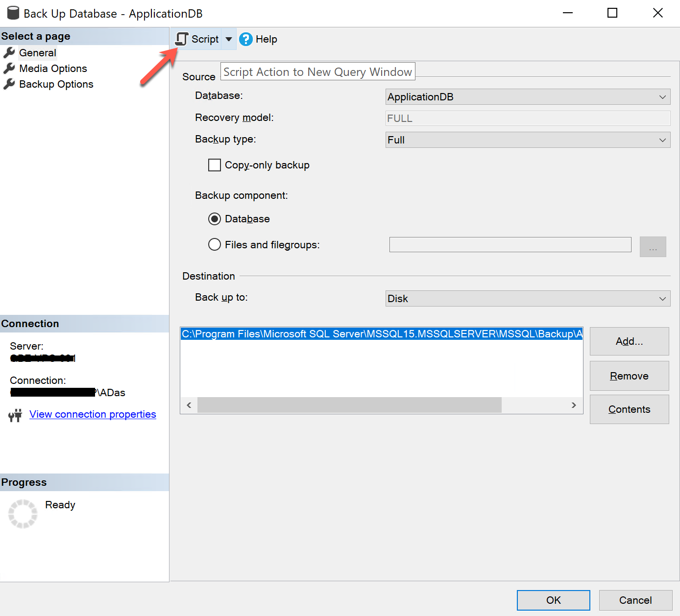The height and width of the screenshot is (616, 680).
Task: Open the Database selection dropdown
Action: coord(663,96)
